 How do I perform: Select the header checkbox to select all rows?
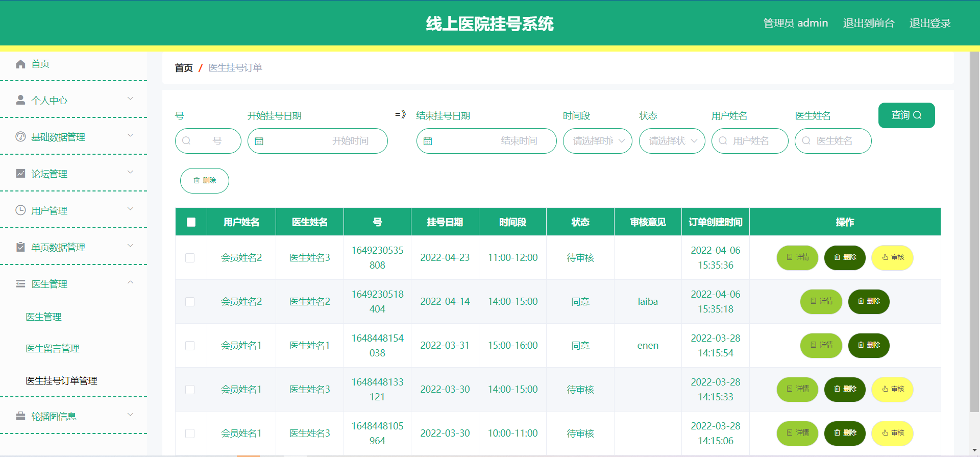point(191,222)
